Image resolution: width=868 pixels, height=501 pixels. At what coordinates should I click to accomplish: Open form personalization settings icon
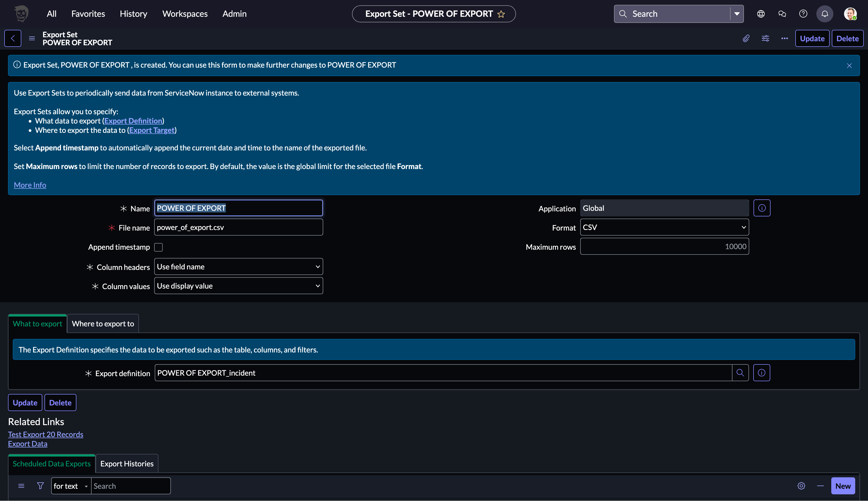(765, 39)
